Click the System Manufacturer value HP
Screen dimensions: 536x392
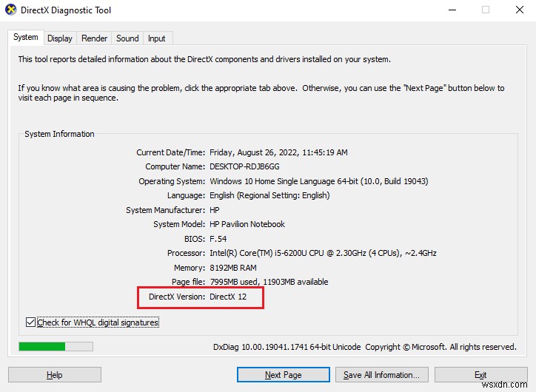click(215, 210)
